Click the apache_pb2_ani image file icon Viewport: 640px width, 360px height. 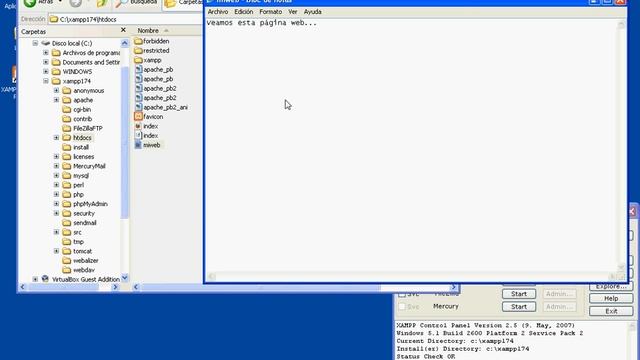tap(138, 107)
